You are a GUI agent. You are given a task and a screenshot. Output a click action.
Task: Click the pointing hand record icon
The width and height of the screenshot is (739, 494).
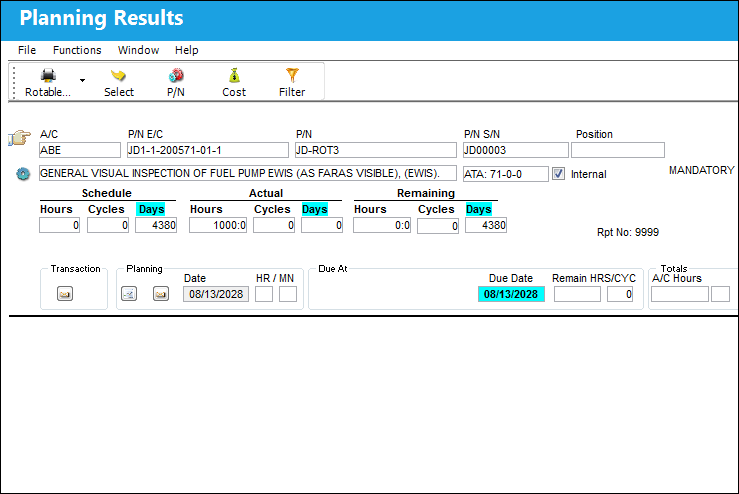pos(19,138)
